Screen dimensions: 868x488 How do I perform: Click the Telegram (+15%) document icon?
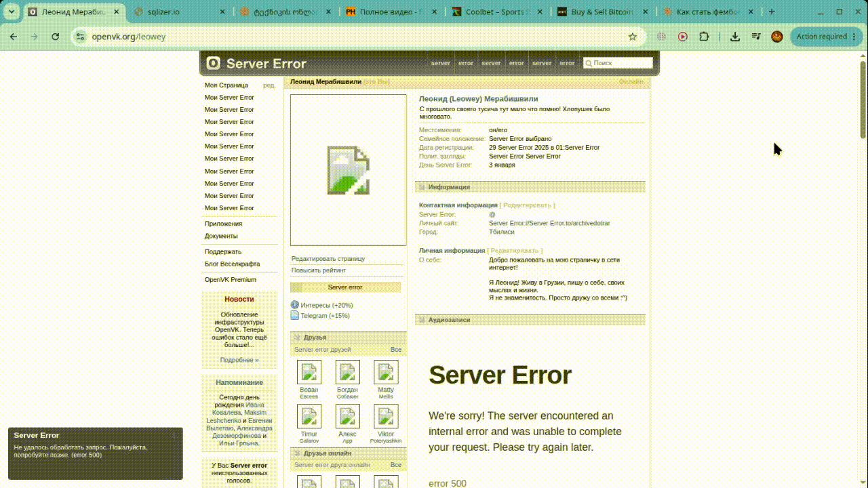tap(295, 315)
